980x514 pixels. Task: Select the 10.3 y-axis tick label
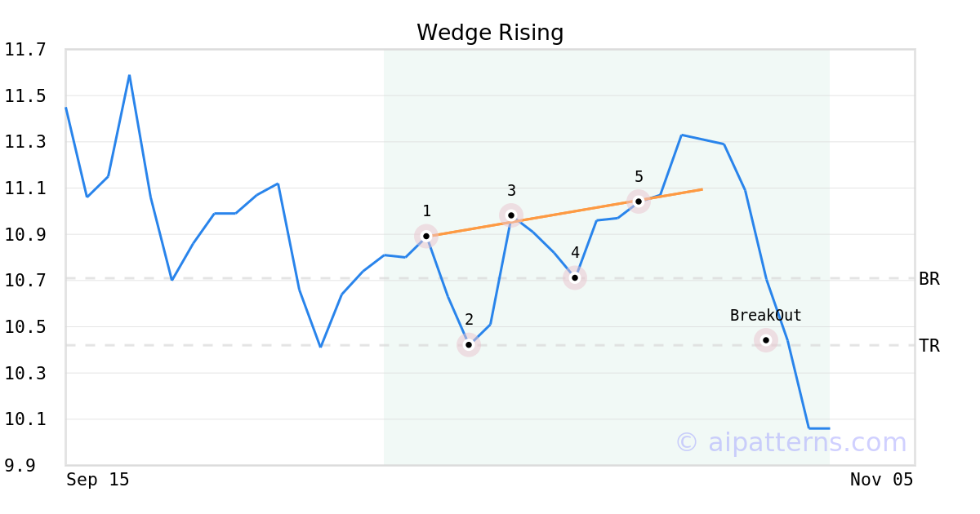[x=25, y=374]
